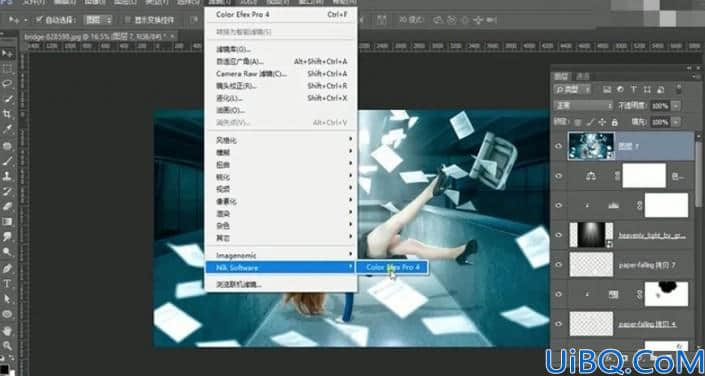Select the Dodge tool

[x=7, y=252]
